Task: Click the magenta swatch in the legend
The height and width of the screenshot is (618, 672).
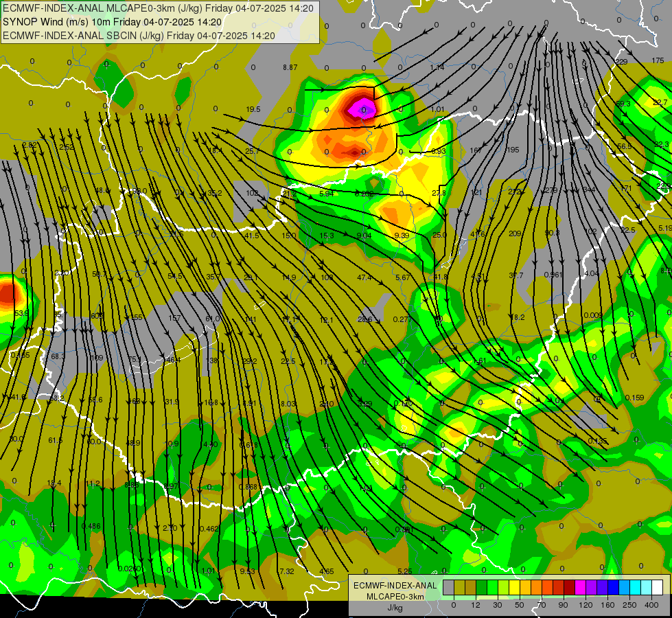Action: tap(580, 587)
